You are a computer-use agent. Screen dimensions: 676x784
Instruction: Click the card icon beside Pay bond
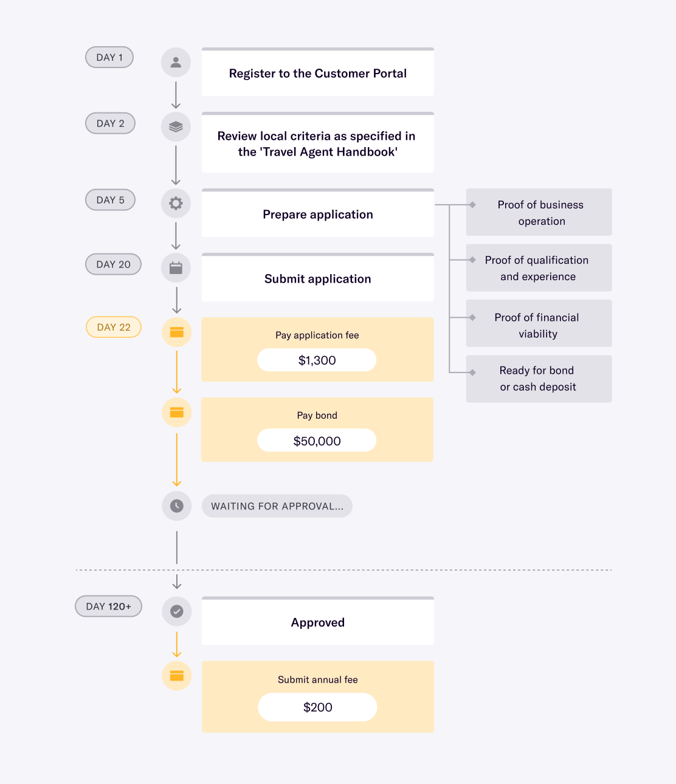click(177, 412)
